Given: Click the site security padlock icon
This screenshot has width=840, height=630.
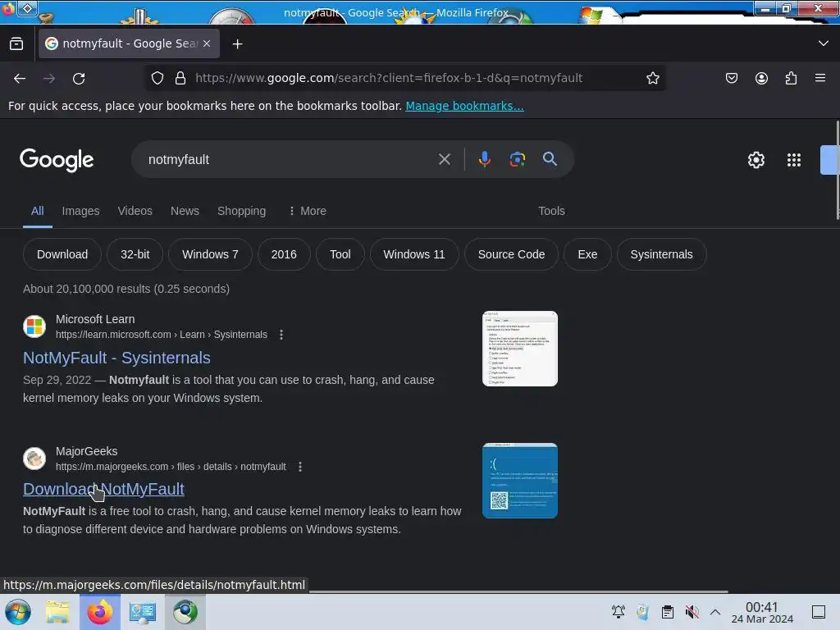Looking at the screenshot, I should 180,78.
